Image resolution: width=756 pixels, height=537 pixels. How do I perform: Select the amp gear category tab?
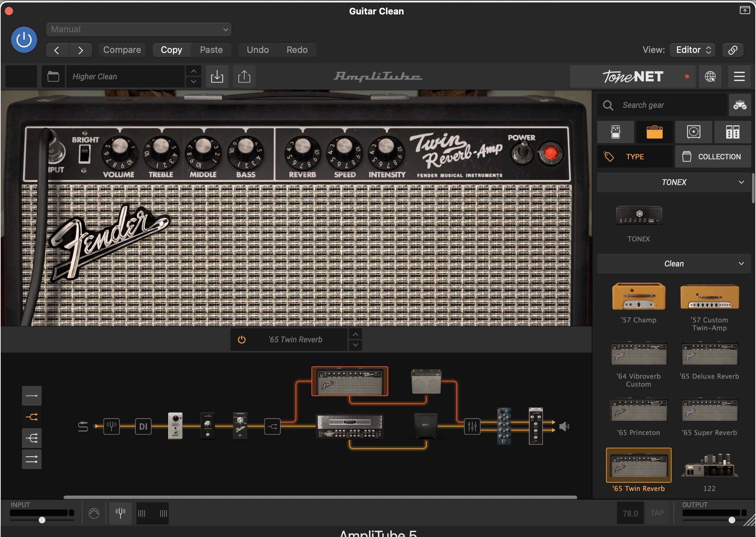(655, 132)
